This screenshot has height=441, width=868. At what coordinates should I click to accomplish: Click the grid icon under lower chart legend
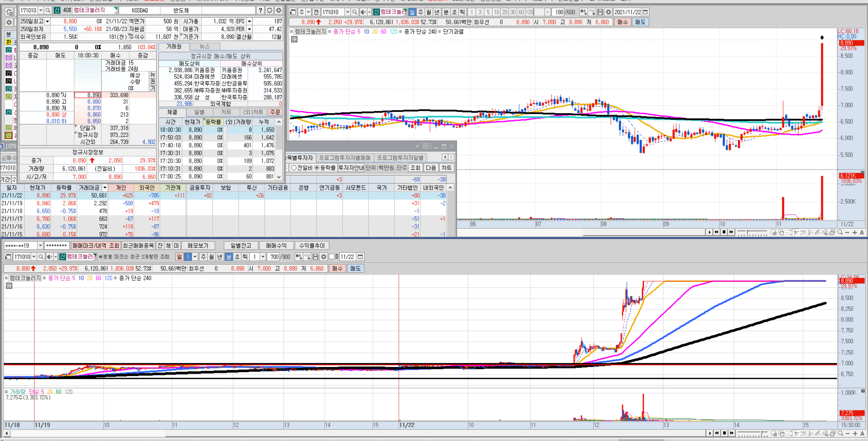[9, 286]
